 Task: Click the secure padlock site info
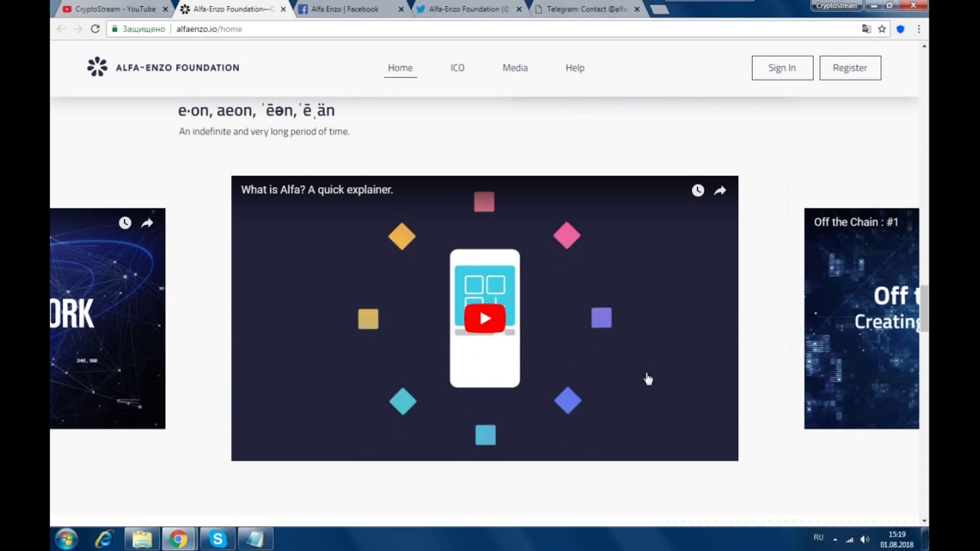coord(115,29)
